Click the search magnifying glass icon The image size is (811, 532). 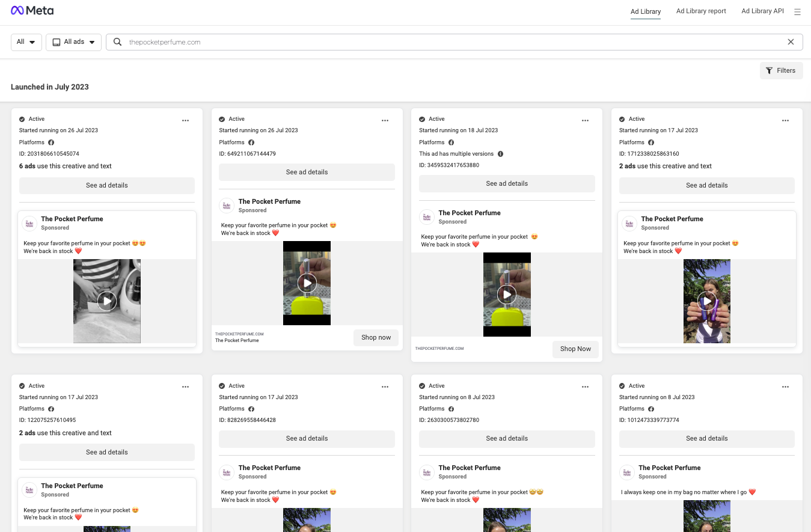pos(117,41)
